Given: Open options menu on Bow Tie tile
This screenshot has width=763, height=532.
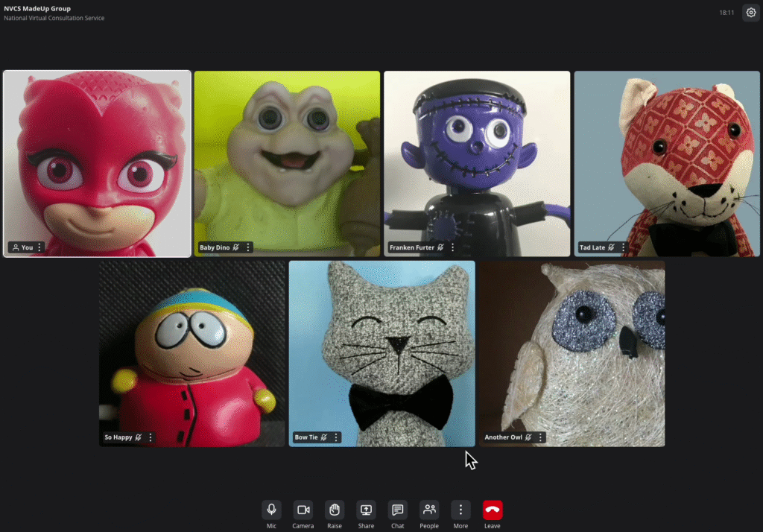Looking at the screenshot, I should 336,437.
